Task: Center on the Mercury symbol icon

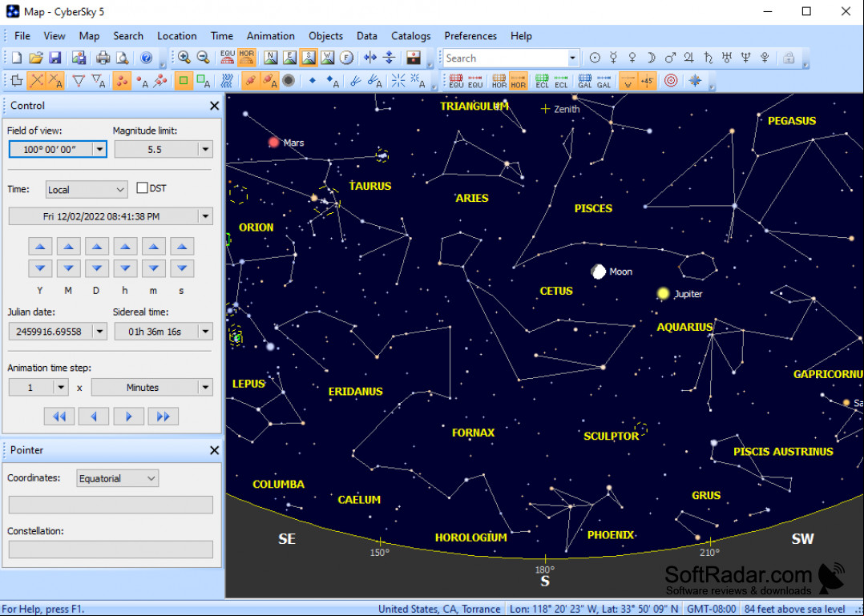Action: (x=613, y=58)
